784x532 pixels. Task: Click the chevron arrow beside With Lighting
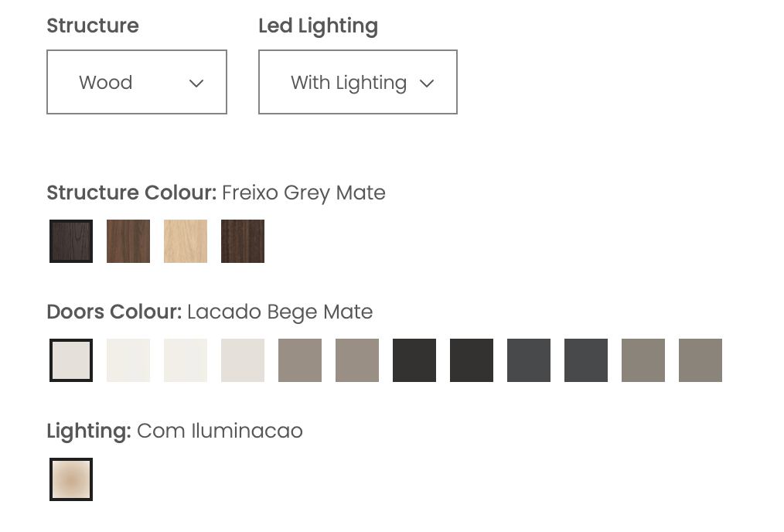(x=427, y=84)
